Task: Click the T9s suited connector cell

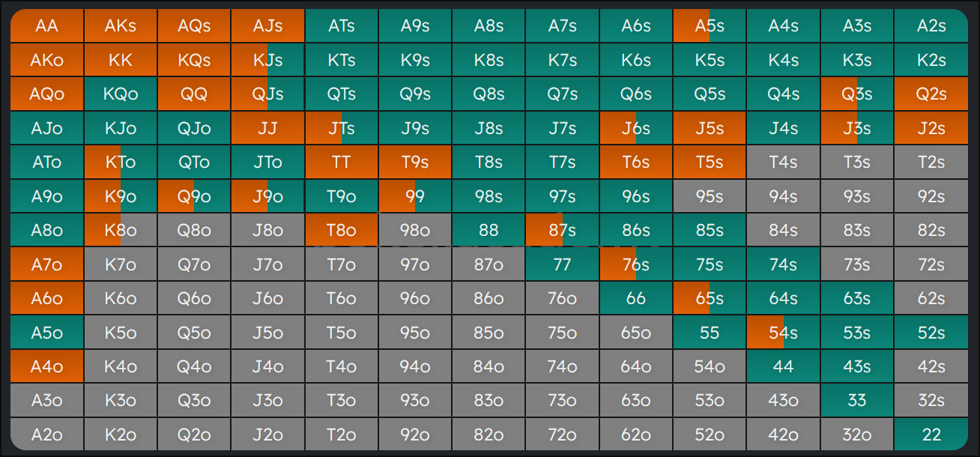Action: (415, 163)
